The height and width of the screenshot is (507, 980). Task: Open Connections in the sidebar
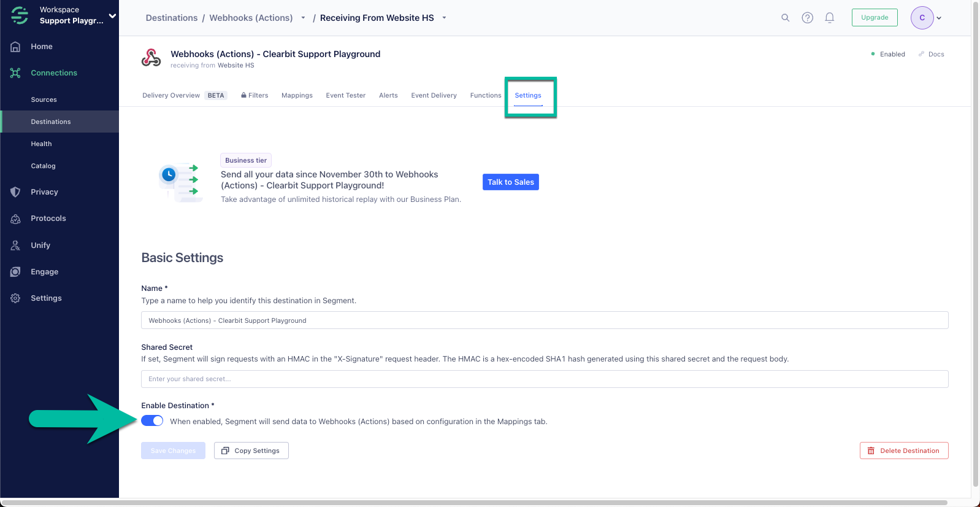(54, 73)
